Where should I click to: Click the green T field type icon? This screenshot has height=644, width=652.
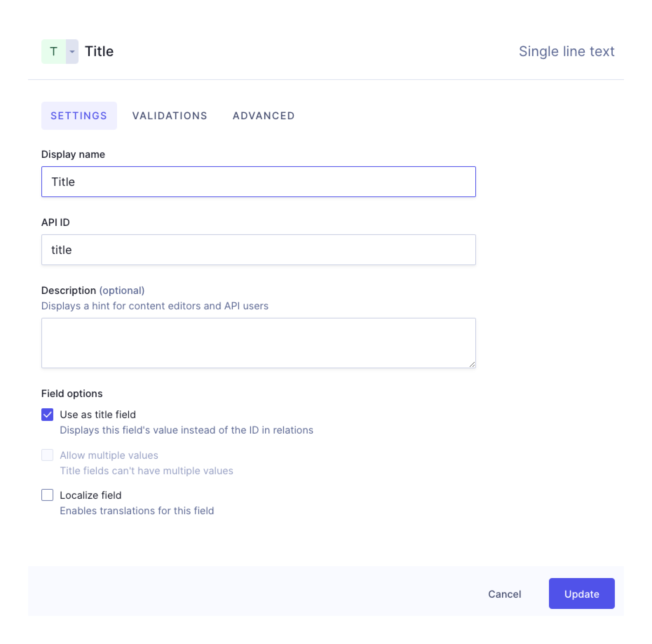53,51
